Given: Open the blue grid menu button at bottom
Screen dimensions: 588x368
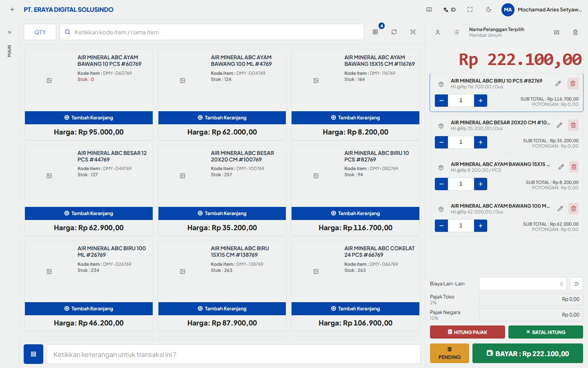Looking at the screenshot, I should point(33,354).
